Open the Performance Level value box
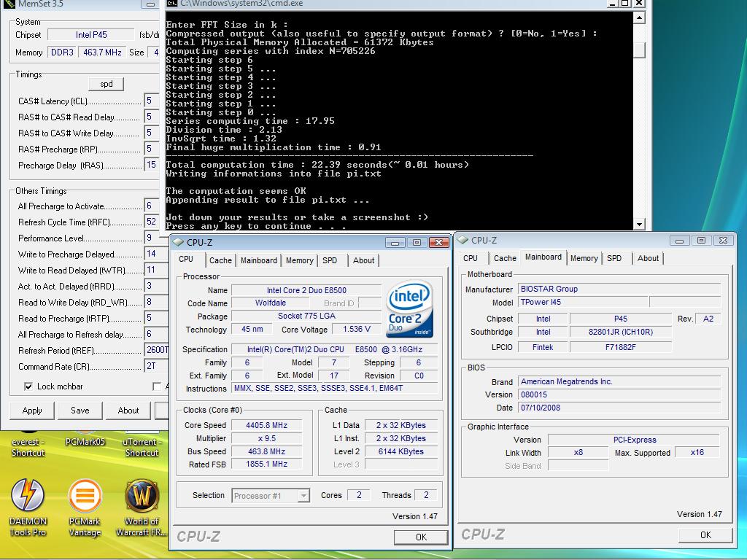The image size is (747, 560). 155,238
